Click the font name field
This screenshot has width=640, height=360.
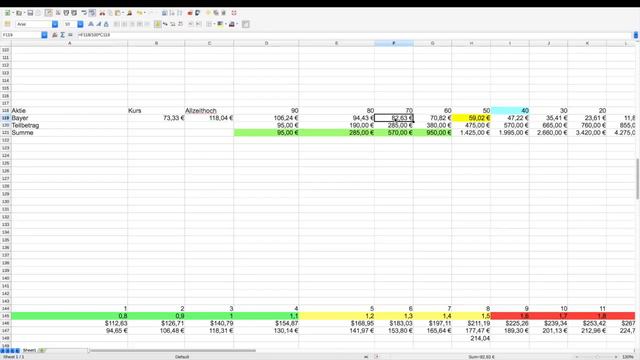click(34, 24)
